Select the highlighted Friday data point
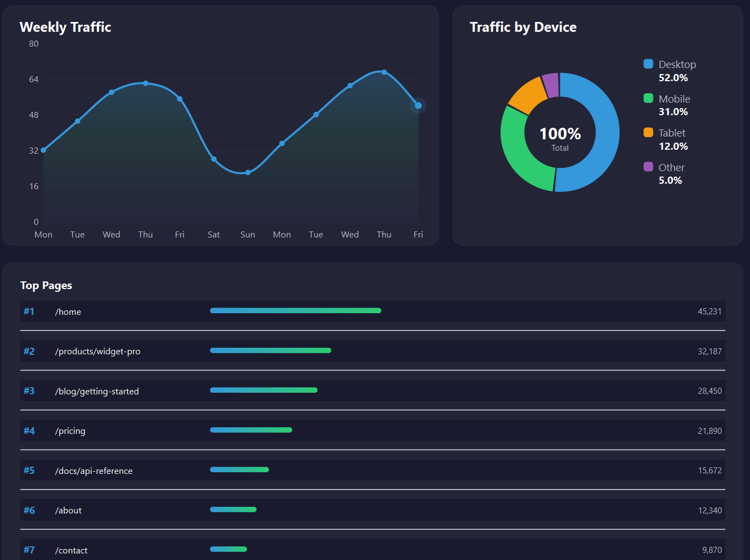 tap(418, 105)
